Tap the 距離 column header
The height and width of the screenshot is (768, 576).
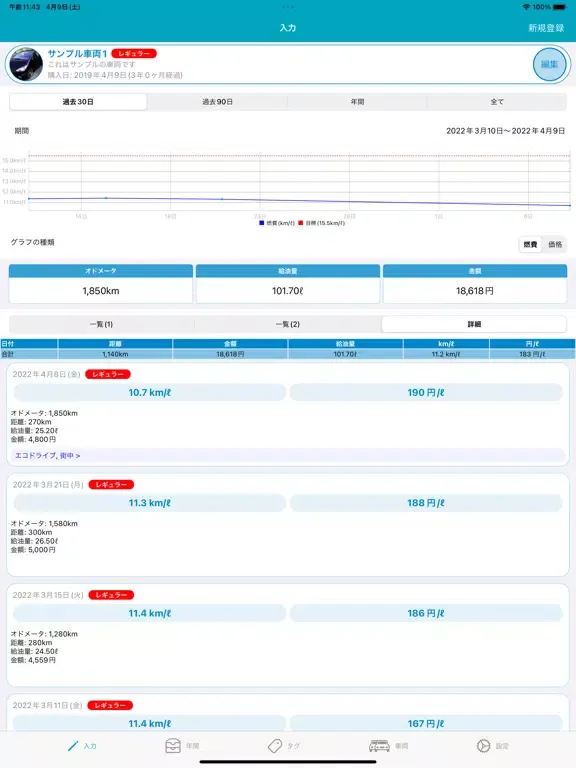point(115,344)
